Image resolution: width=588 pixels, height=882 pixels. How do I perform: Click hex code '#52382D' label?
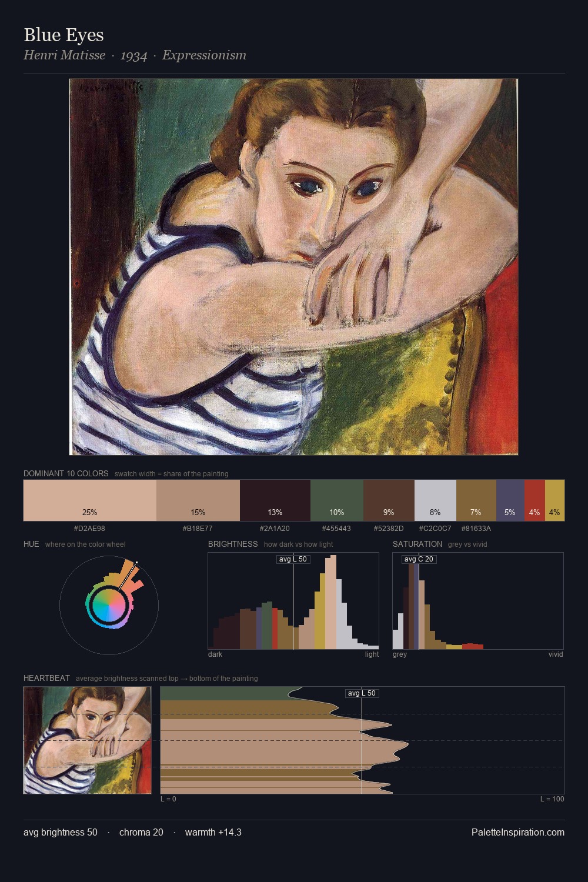click(x=389, y=529)
